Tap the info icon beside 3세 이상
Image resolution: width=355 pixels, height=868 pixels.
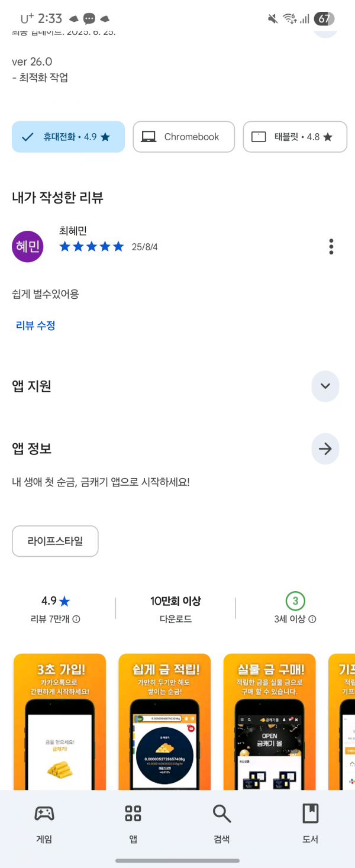click(x=312, y=619)
